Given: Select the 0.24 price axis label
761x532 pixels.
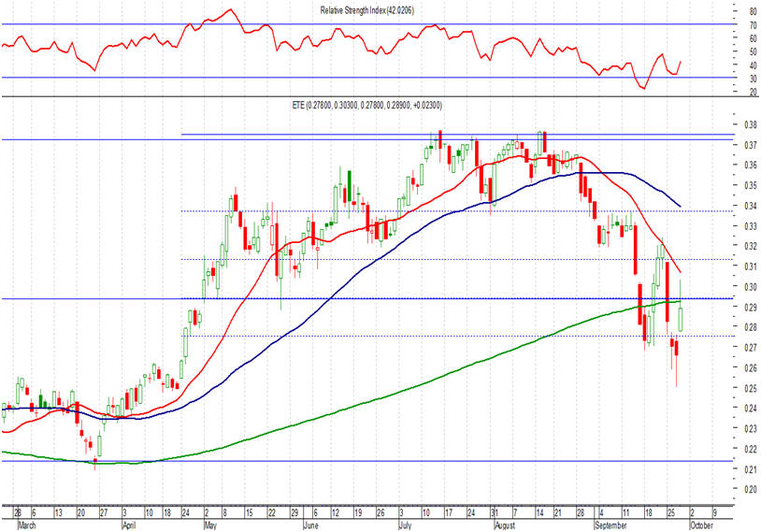Looking at the screenshot, I should (x=751, y=409).
